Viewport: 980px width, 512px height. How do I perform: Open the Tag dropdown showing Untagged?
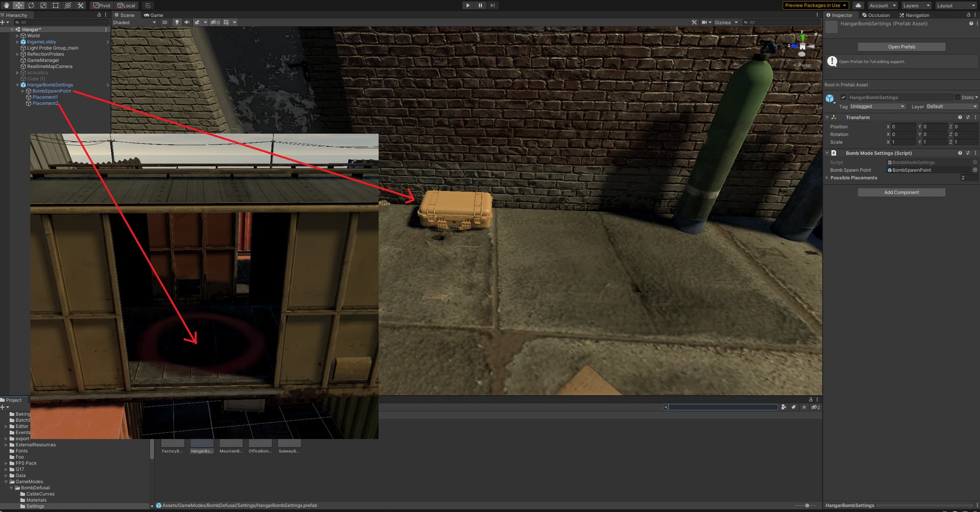pyautogui.click(x=876, y=106)
